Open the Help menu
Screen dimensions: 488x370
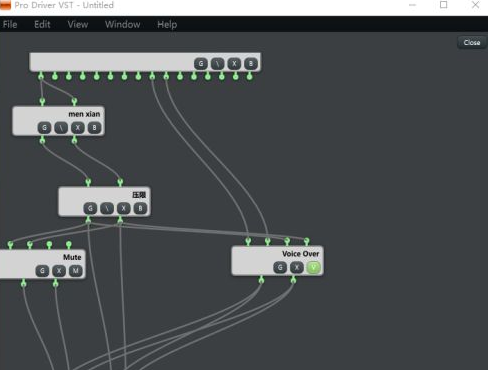(x=167, y=24)
